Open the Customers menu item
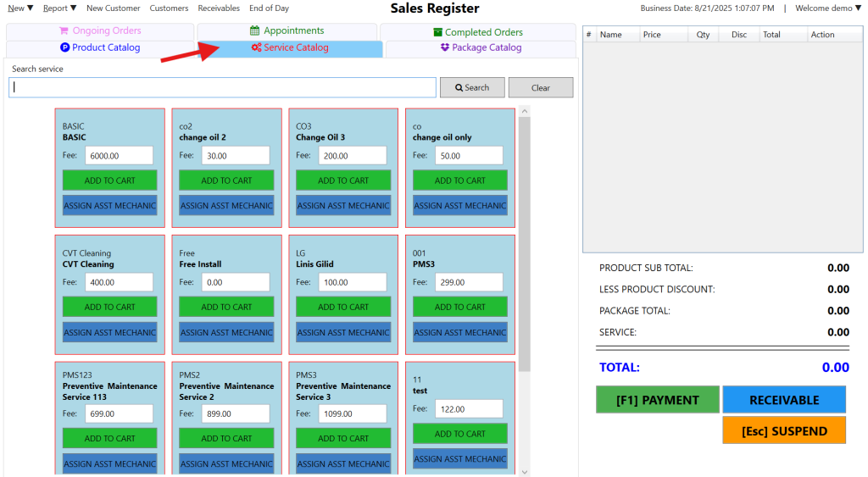The image size is (868, 477). 169,8
